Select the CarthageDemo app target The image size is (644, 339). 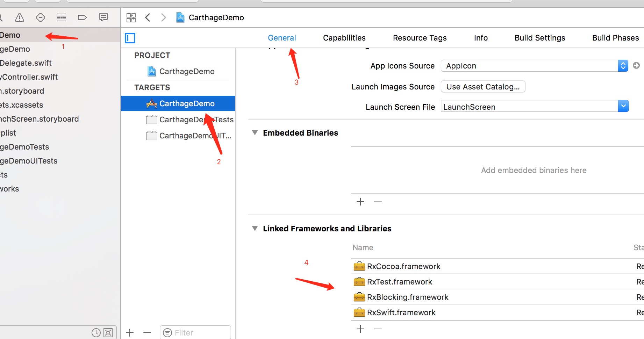click(178, 103)
